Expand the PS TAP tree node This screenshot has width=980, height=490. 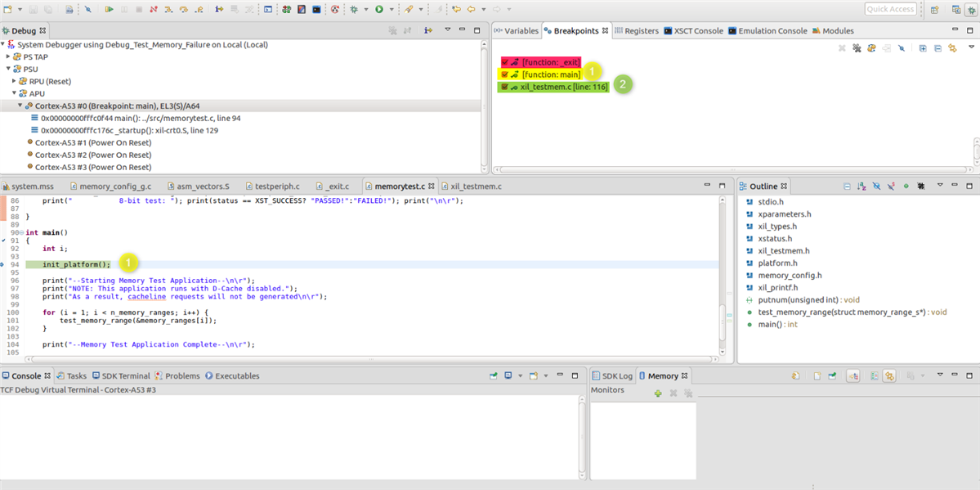coord(8,57)
